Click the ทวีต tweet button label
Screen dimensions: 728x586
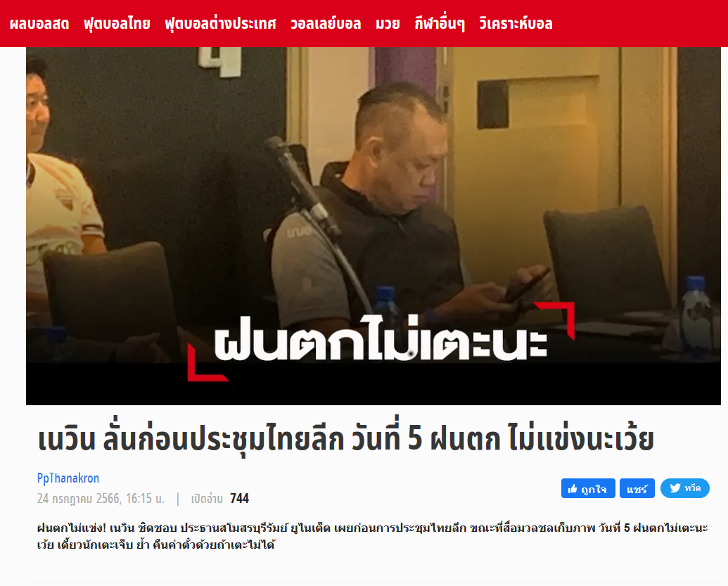[x=692, y=488]
